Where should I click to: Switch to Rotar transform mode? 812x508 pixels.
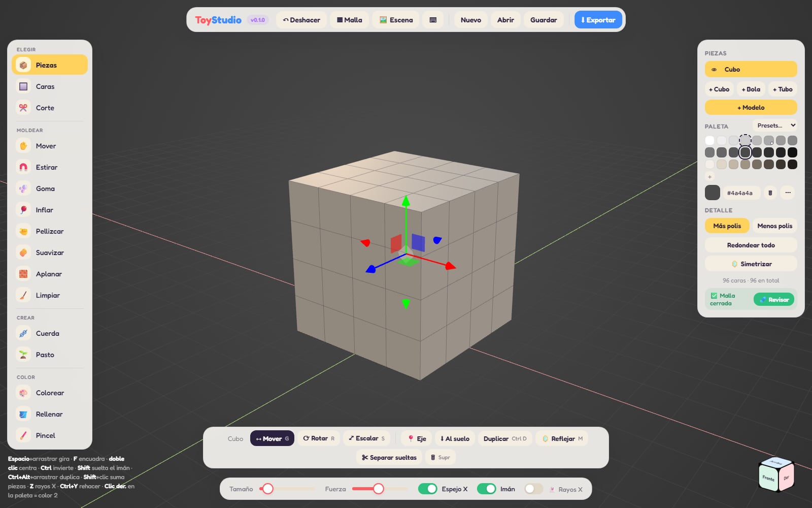point(319,438)
